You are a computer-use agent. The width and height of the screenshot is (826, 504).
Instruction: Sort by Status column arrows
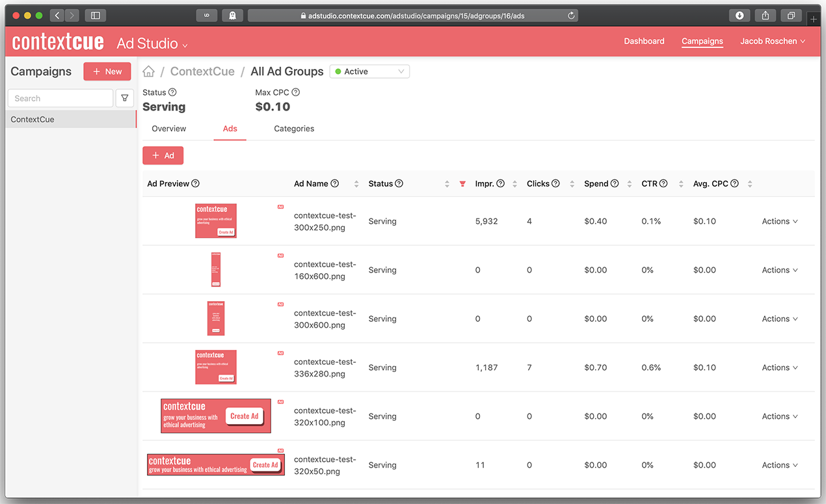pos(447,184)
